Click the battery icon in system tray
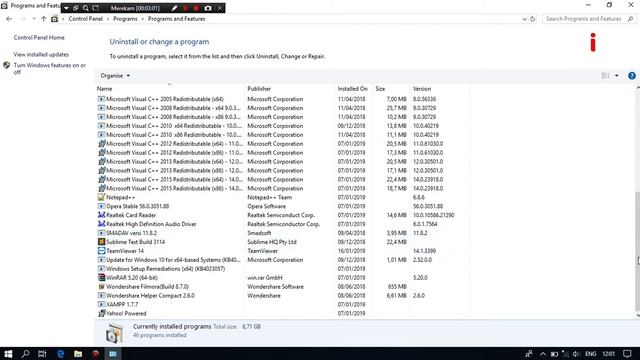 554,353
